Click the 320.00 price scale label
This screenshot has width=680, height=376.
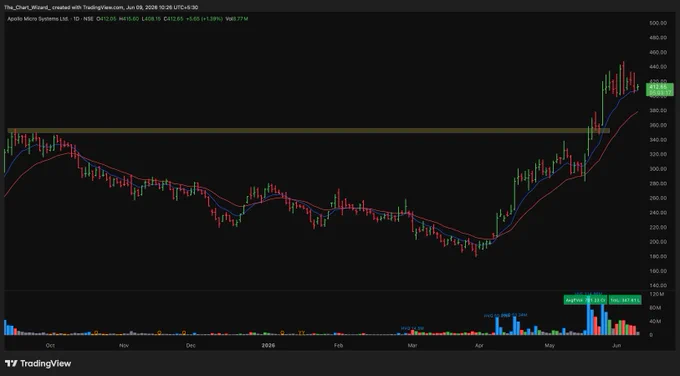click(x=658, y=154)
